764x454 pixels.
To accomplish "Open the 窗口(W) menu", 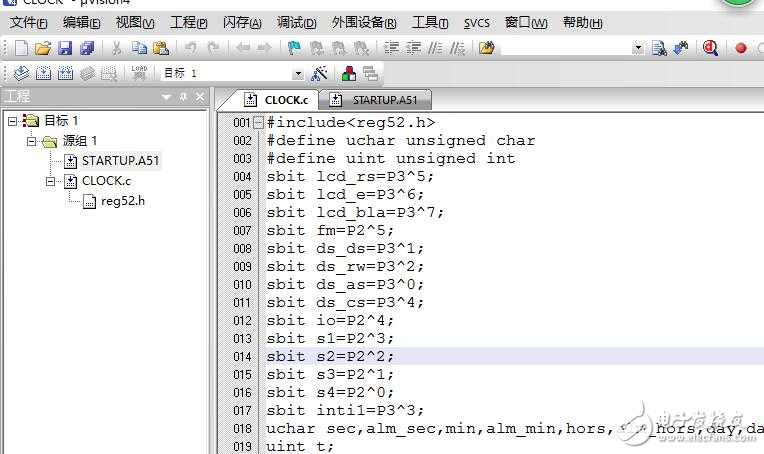I will [526, 23].
